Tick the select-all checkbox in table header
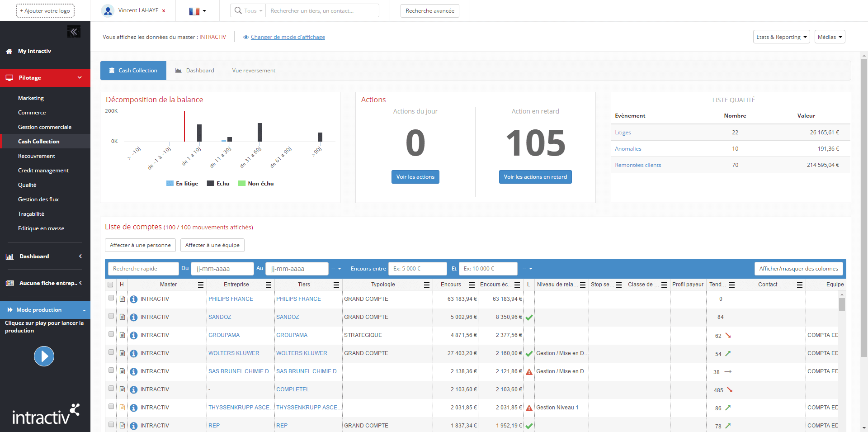868x432 pixels. (110, 285)
